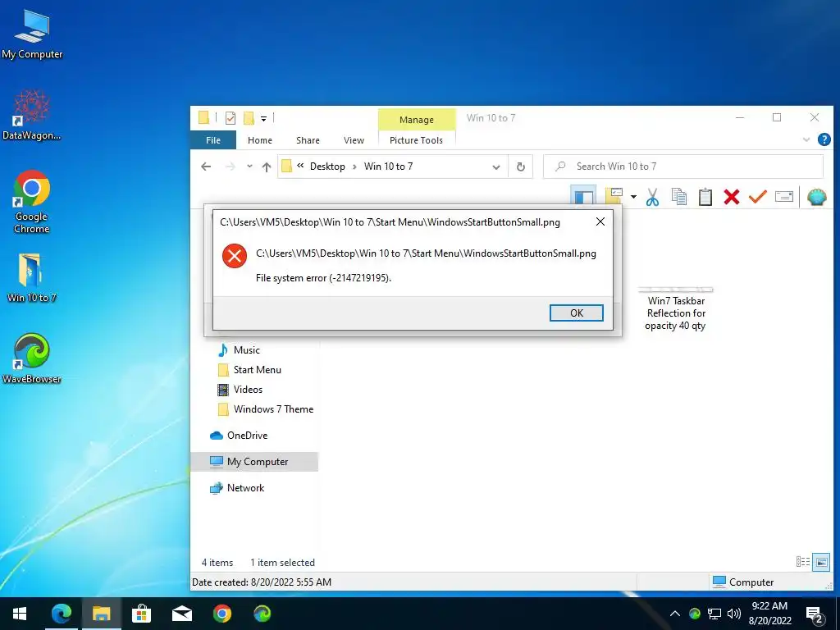Click Desktop in the address breadcrumb
This screenshot has height=630, width=840.
tap(327, 167)
